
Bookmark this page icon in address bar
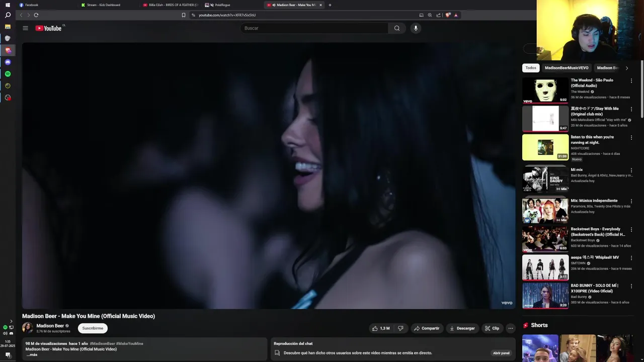click(x=184, y=15)
